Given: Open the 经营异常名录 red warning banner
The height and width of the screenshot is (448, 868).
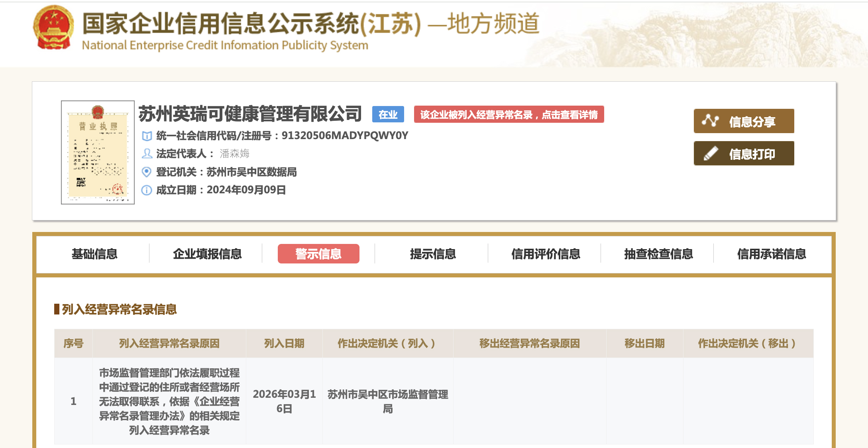Looking at the screenshot, I should pyautogui.click(x=509, y=114).
